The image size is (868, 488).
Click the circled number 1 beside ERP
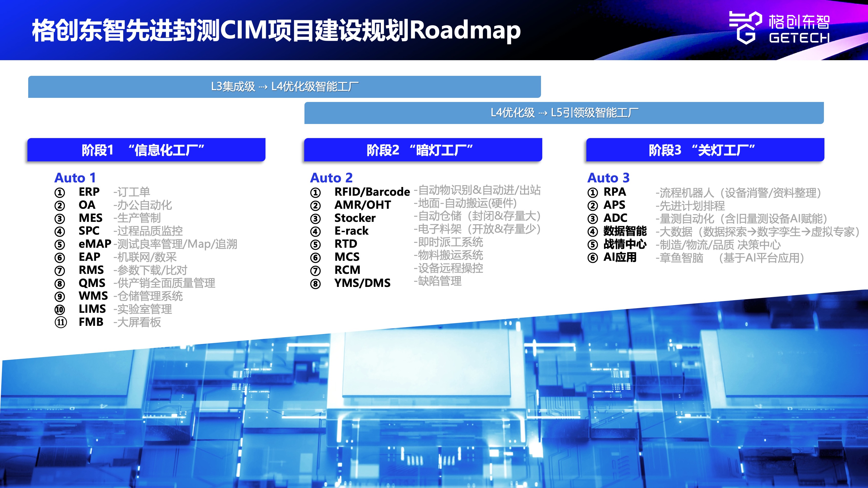(x=60, y=193)
